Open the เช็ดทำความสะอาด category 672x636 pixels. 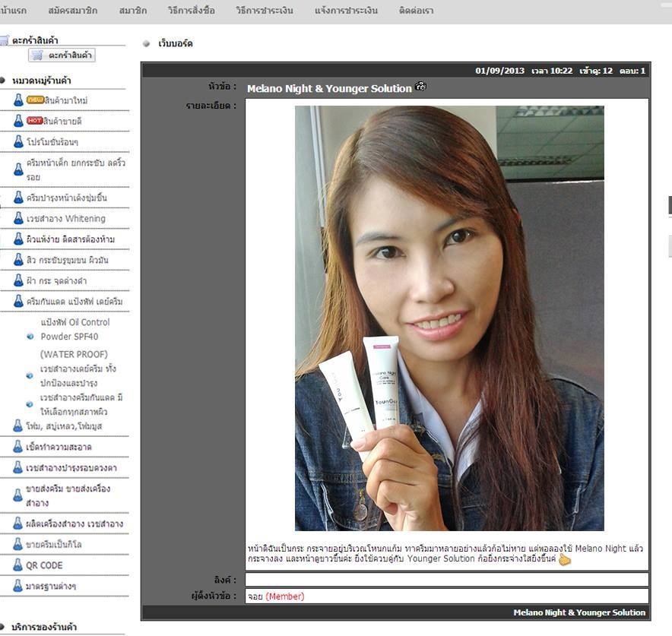[59, 447]
